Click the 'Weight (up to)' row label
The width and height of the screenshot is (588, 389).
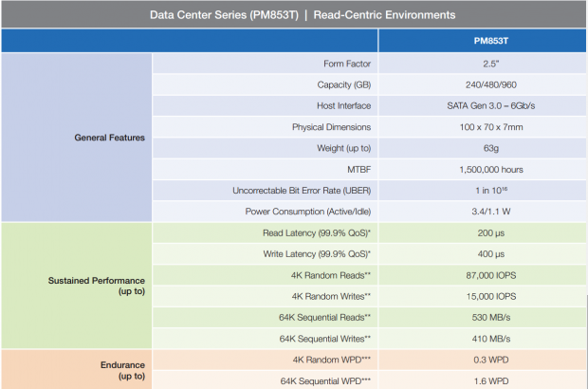pyautogui.click(x=344, y=148)
